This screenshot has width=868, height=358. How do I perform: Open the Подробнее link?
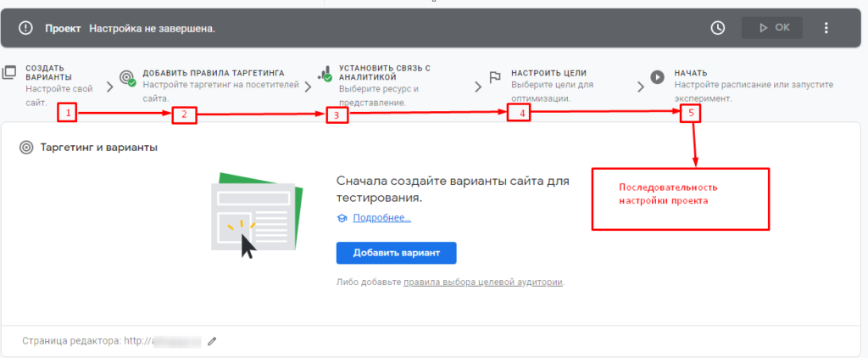coord(381,218)
